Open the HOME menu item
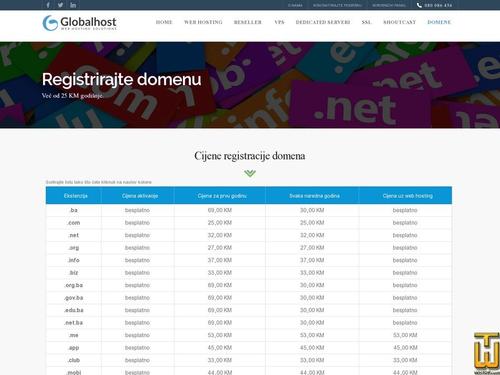 164,22
